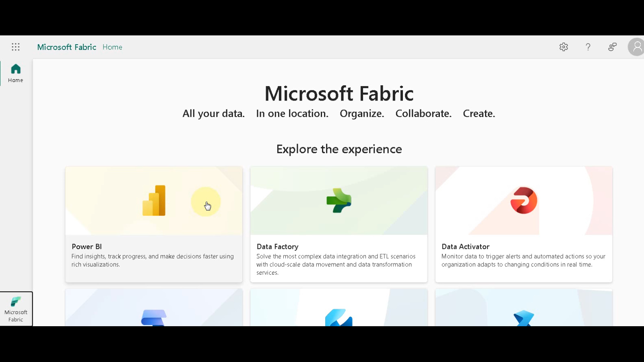The width and height of the screenshot is (644, 362).
Task: Open the Data Activator experience card
Action: tap(523, 224)
